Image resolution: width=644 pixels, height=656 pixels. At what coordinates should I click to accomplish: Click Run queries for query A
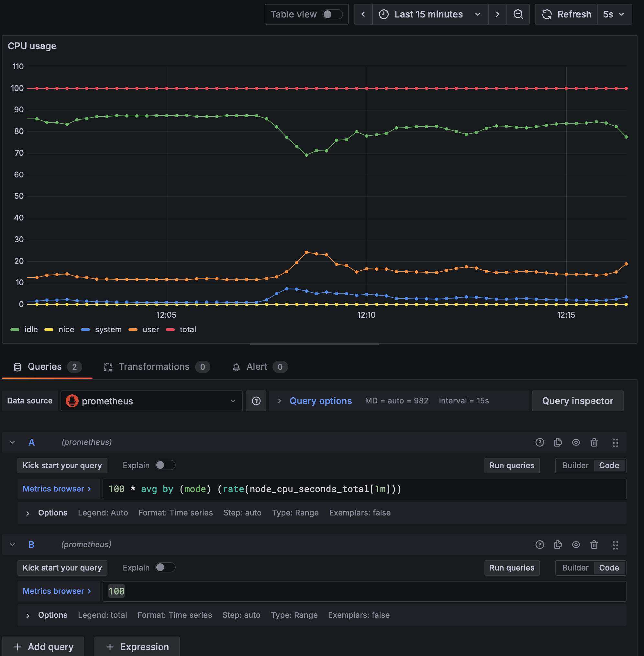point(512,465)
